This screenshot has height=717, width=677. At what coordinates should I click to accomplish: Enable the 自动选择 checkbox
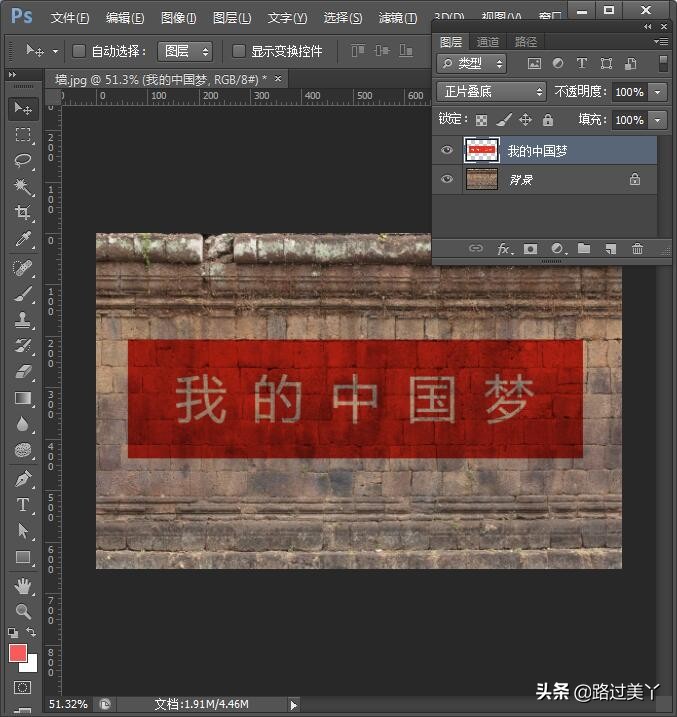79,51
